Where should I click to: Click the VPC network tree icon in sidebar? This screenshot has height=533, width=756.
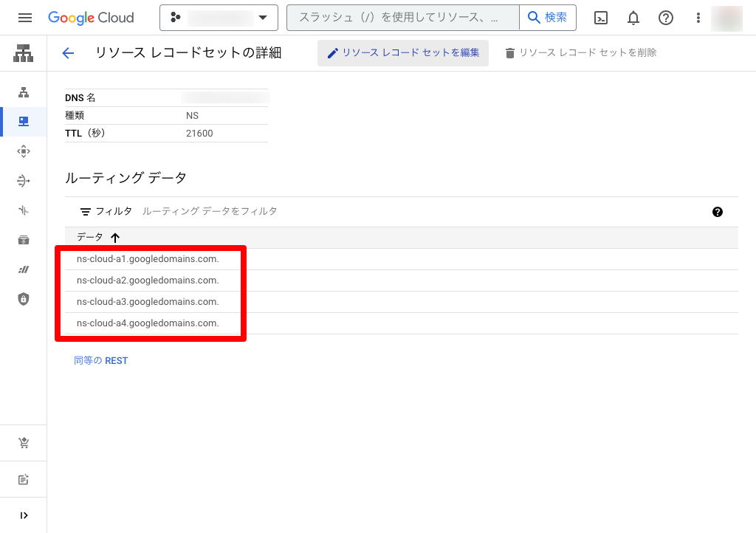tap(23, 92)
